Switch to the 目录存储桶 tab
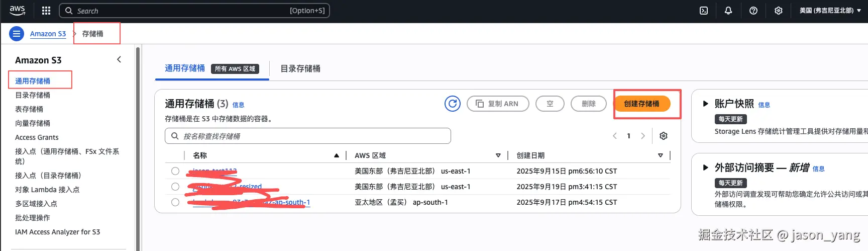The height and width of the screenshot is (251, 868). (x=300, y=68)
